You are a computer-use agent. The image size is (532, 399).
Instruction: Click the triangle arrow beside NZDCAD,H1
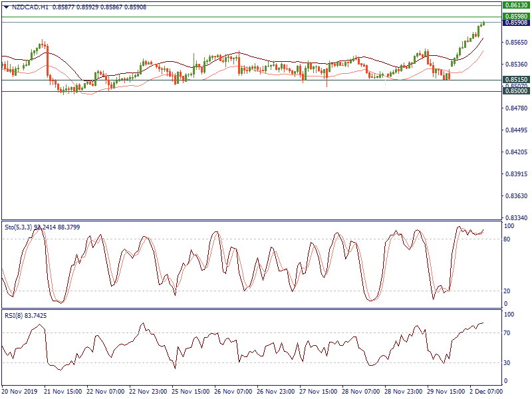pos(6,7)
